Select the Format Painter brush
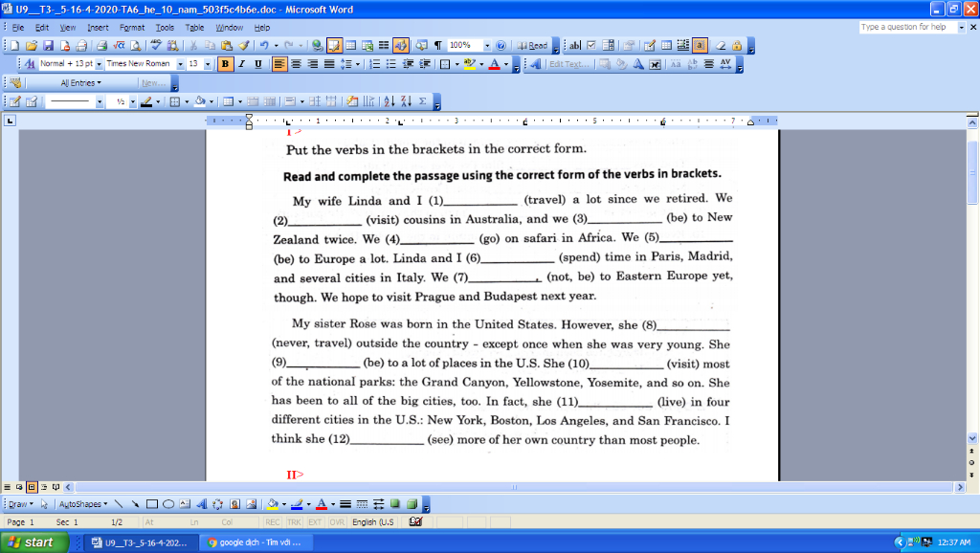This screenshot has width=980, height=553. (x=244, y=46)
